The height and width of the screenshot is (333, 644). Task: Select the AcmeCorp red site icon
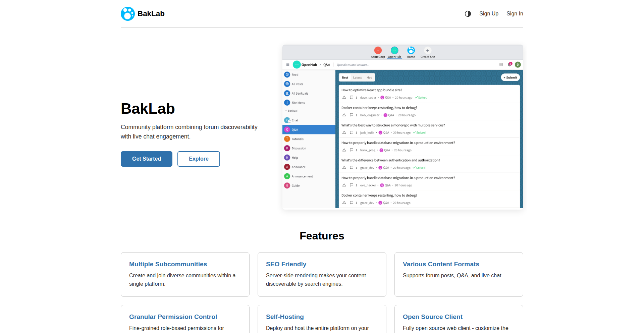[x=378, y=50]
